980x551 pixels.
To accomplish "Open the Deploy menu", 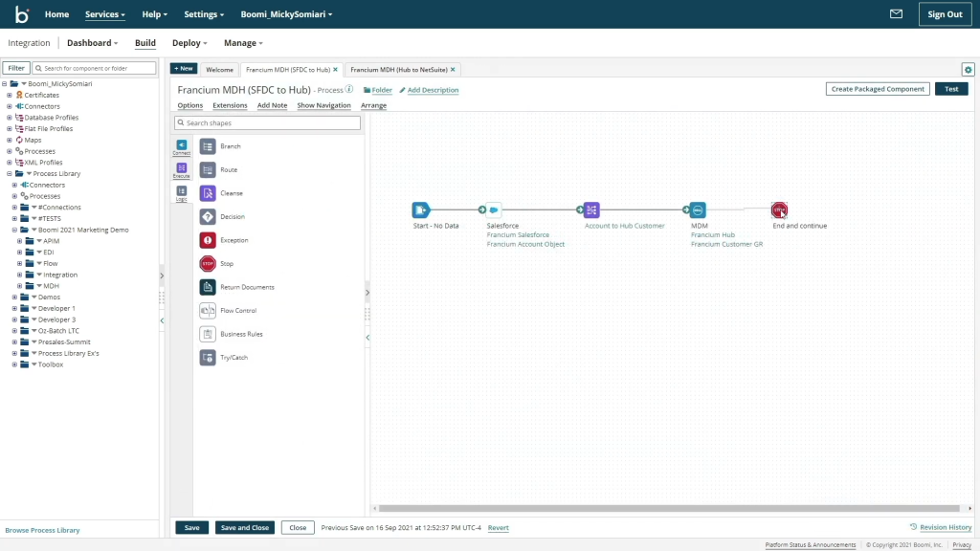I will [189, 42].
